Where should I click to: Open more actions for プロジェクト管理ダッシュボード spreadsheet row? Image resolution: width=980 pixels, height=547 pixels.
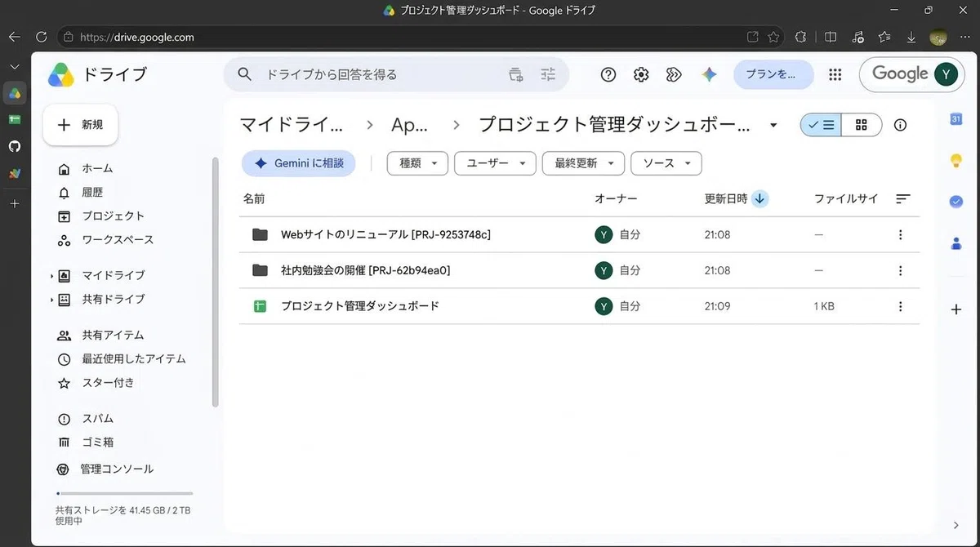pyautogui.click(x=900, y=306)
